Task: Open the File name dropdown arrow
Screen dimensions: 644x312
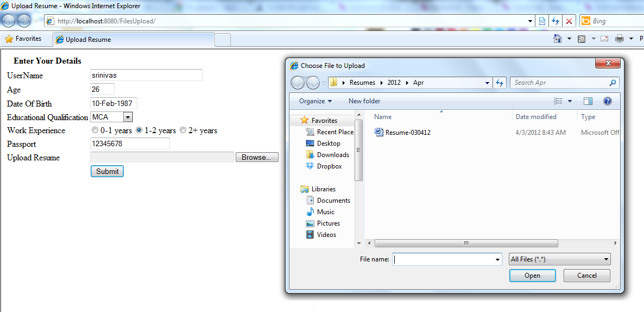Action: [498, 260]
